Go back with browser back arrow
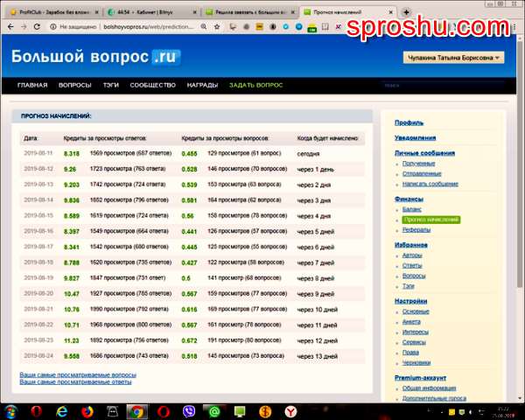This screenshot has width=525, height=420. [10, 26]
